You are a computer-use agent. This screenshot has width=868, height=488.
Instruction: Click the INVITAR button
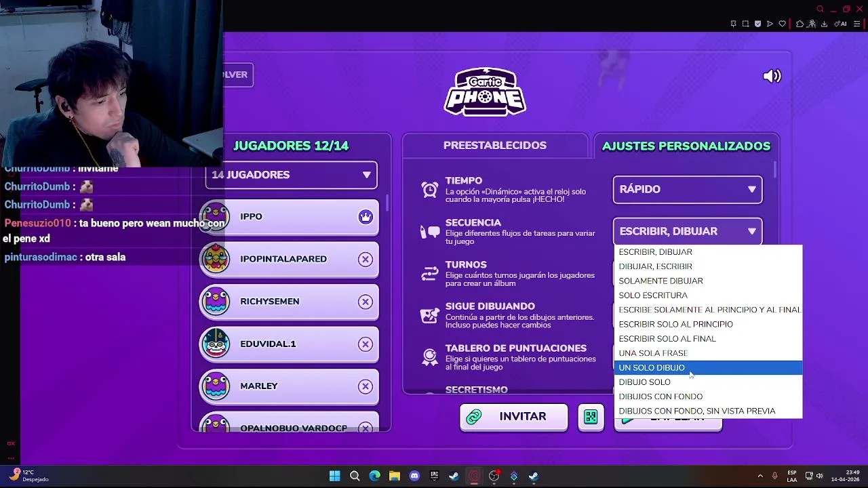click(x=513, y=417)
